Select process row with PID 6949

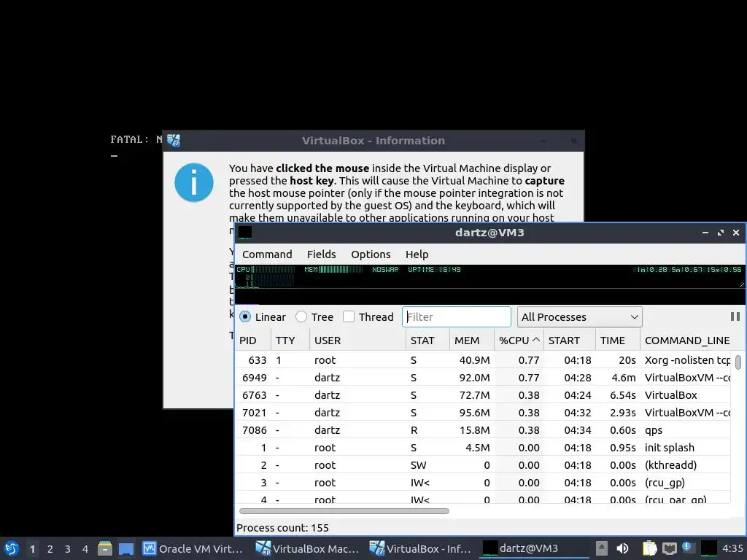point(483,378)
